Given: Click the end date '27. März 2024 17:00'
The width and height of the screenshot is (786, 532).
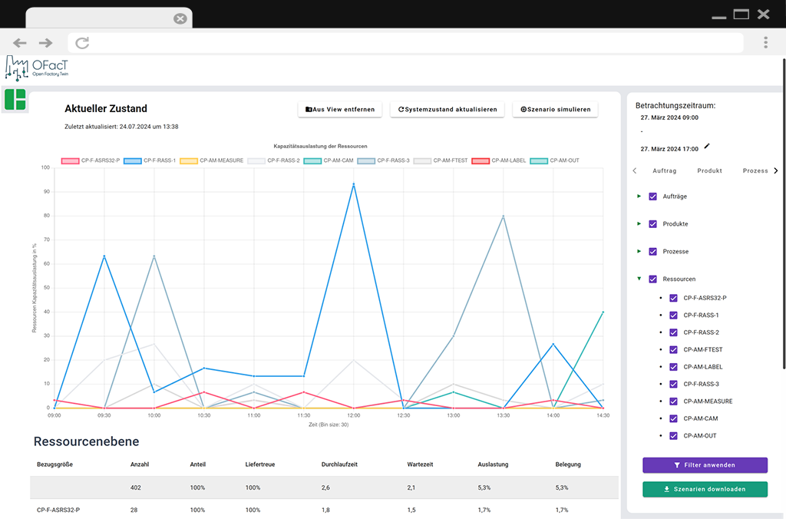Looking at the screenshot, I should tap(669, 149).
